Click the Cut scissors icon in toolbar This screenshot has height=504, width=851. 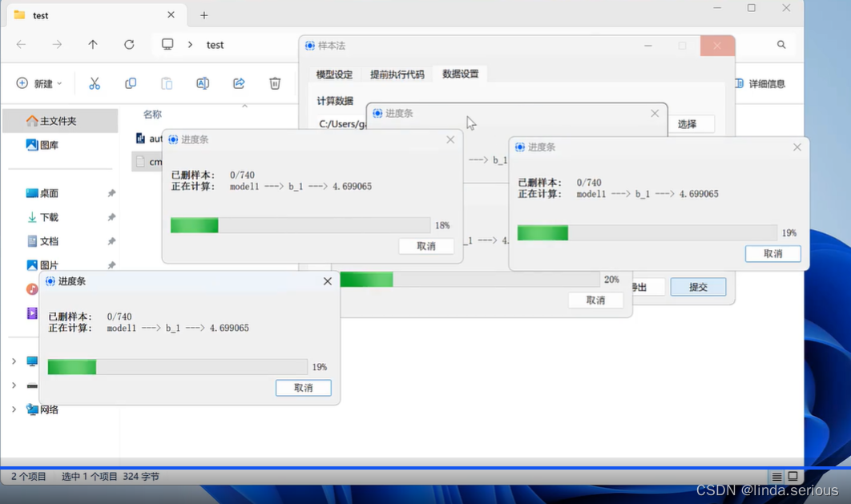click(95, 83)
